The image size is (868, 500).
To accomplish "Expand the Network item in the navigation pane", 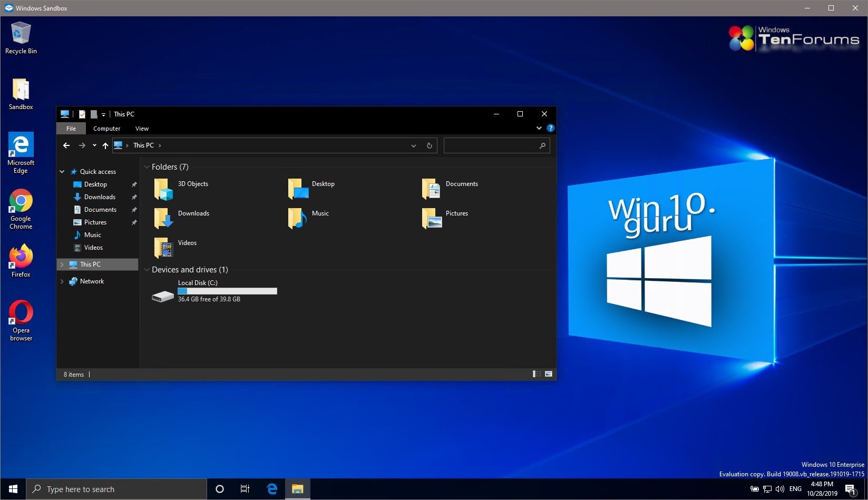I will click(x=62, y=281).
